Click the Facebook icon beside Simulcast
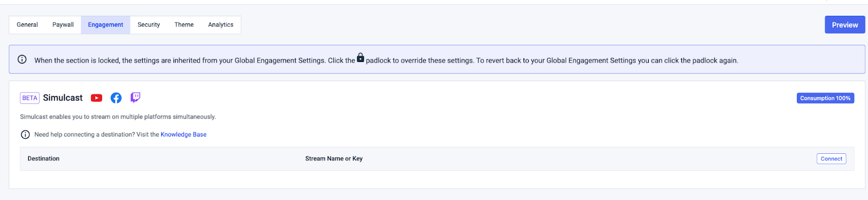This screenshot has height=200, width=868. [116, 98]
